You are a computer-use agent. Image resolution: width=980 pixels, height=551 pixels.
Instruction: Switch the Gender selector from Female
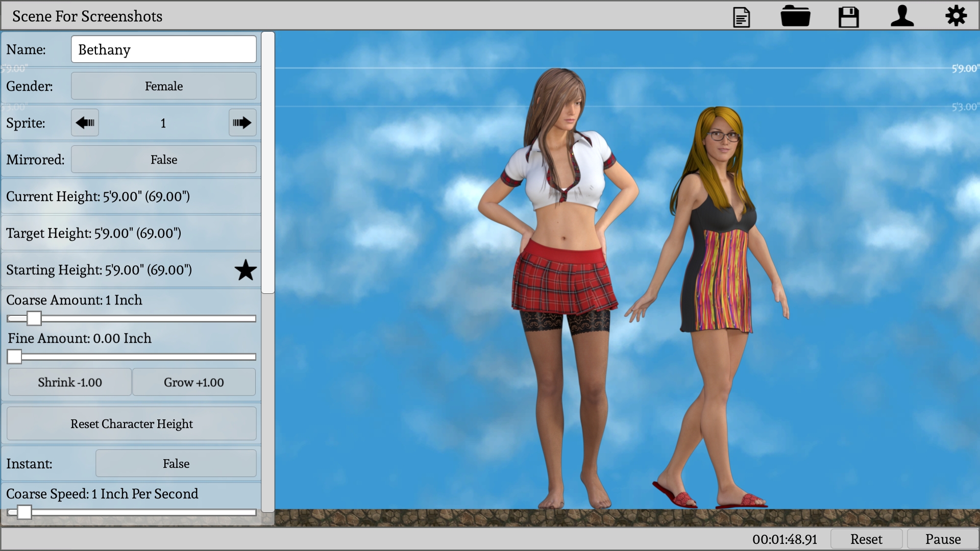coord(163,86)
